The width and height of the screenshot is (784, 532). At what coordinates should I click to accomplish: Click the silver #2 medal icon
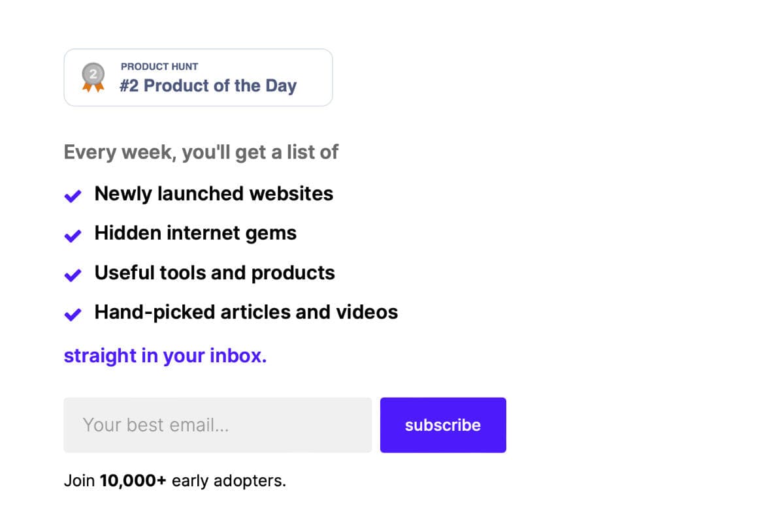[93, 78]
